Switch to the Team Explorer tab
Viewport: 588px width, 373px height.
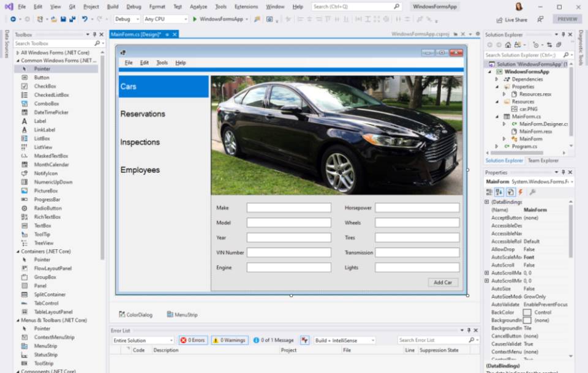pyautogui.click(x=543, y=160)
